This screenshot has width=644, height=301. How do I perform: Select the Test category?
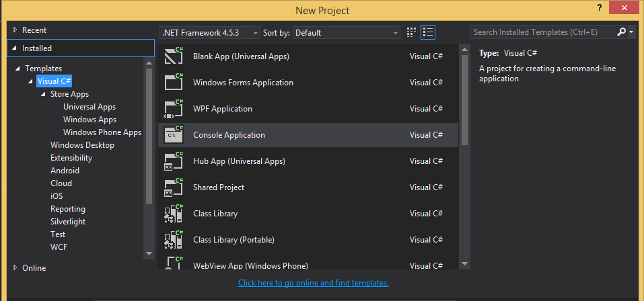tap(58, 234)
